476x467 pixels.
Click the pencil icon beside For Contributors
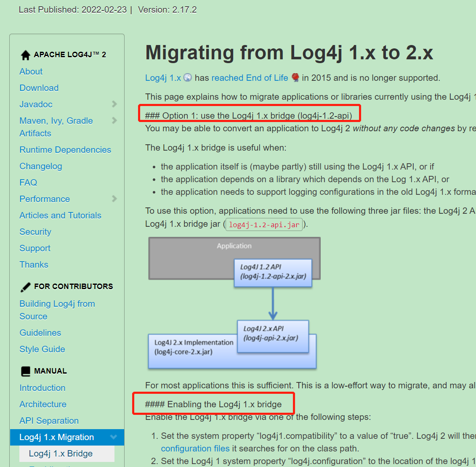[26, 287]
